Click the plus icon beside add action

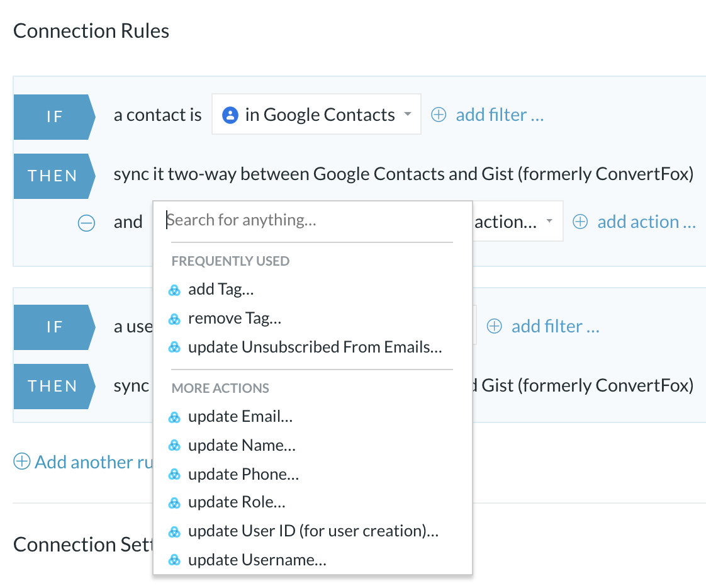point(580,222)
